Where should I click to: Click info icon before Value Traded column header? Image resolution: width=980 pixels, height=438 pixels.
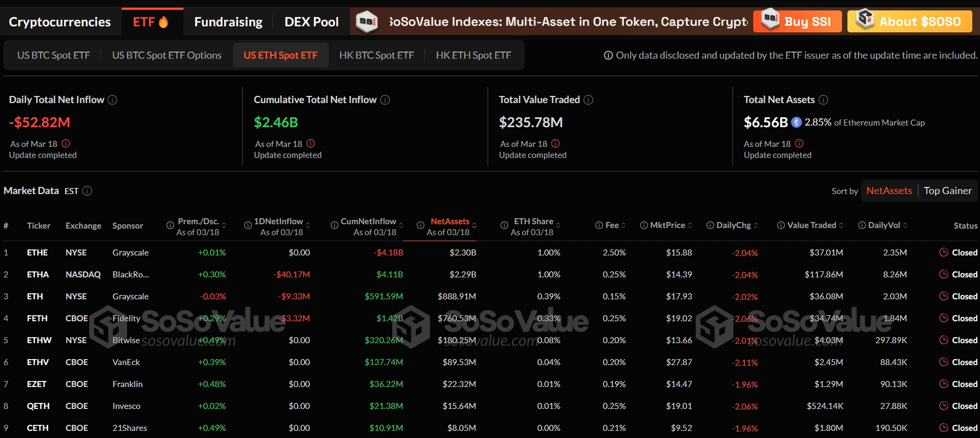[x=781, y=225]
